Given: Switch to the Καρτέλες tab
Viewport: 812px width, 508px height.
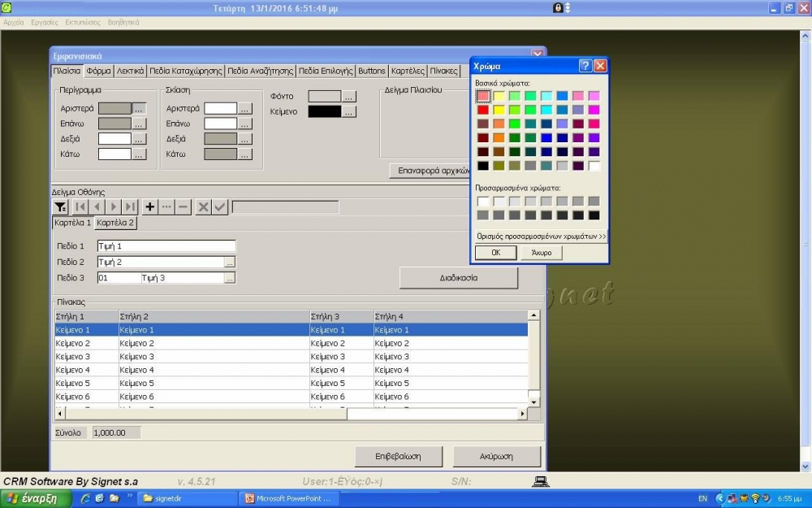Looking at the screenshot, I should pos(408,71).
